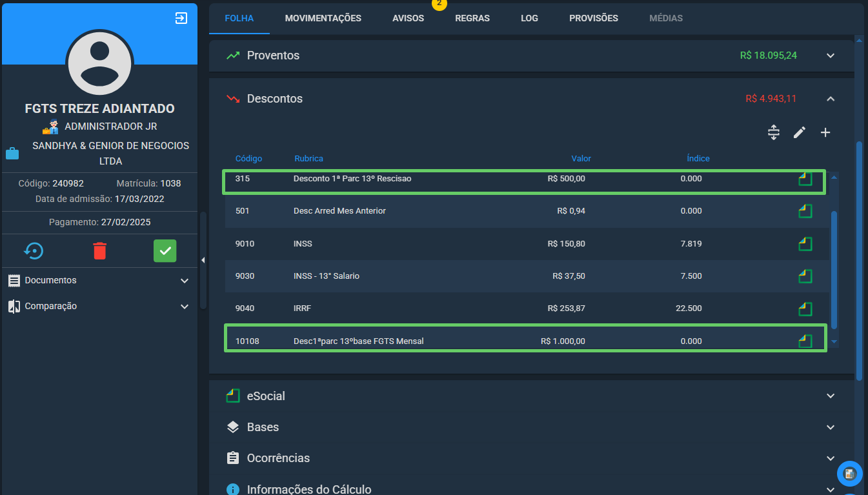The image size is (868, 495).
Task: Select the Desc Arred Mes Anterior row
Action: [527, 211]
